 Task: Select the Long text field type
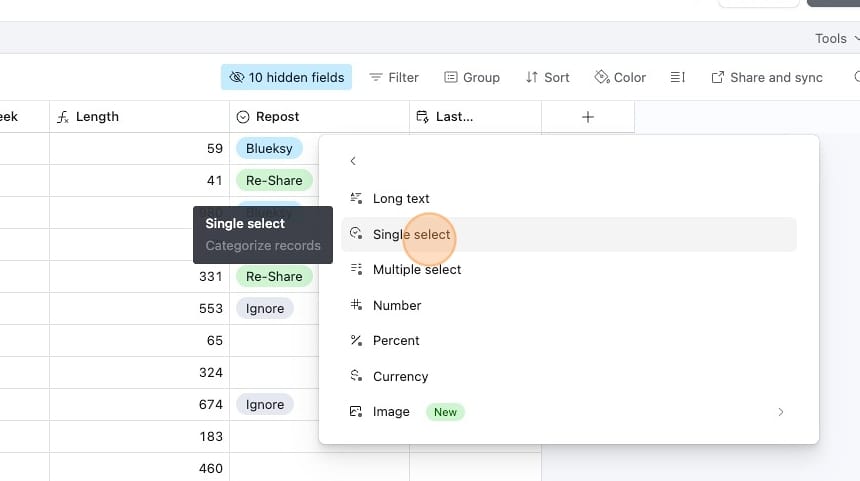coord(400,199)
